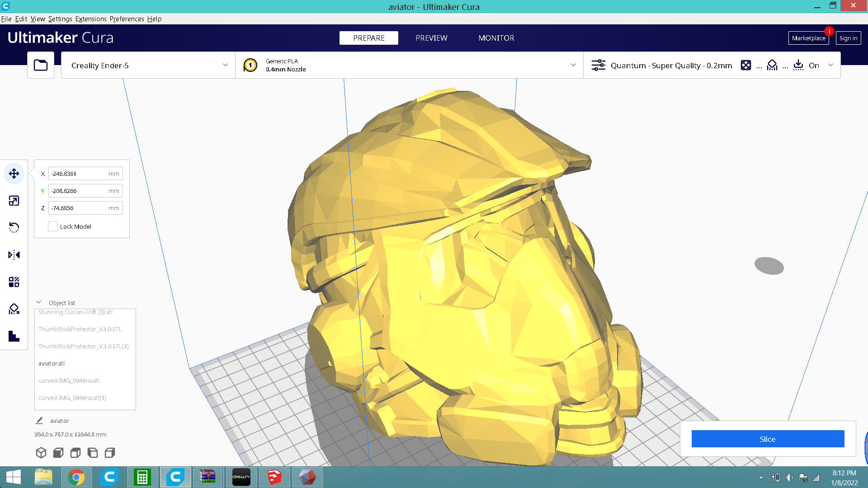Select the Mirror tool
Viewport: 868px width, 488px height.
[14, 255]
